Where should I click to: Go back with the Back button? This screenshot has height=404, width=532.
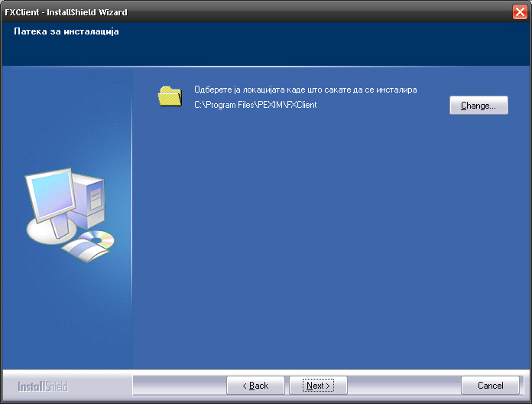(255, 386)
